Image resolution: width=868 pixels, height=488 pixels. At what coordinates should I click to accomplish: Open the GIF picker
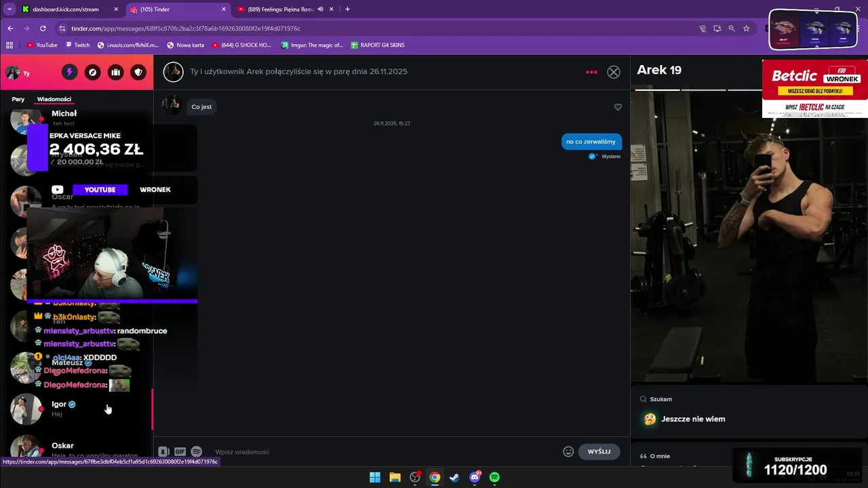[180, 451]
